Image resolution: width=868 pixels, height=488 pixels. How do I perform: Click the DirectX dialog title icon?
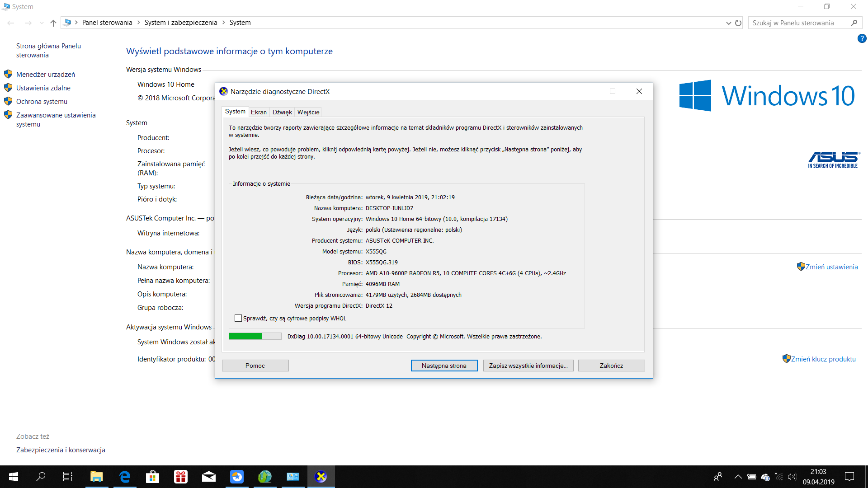pyautogui.click(x=223, y=91)
